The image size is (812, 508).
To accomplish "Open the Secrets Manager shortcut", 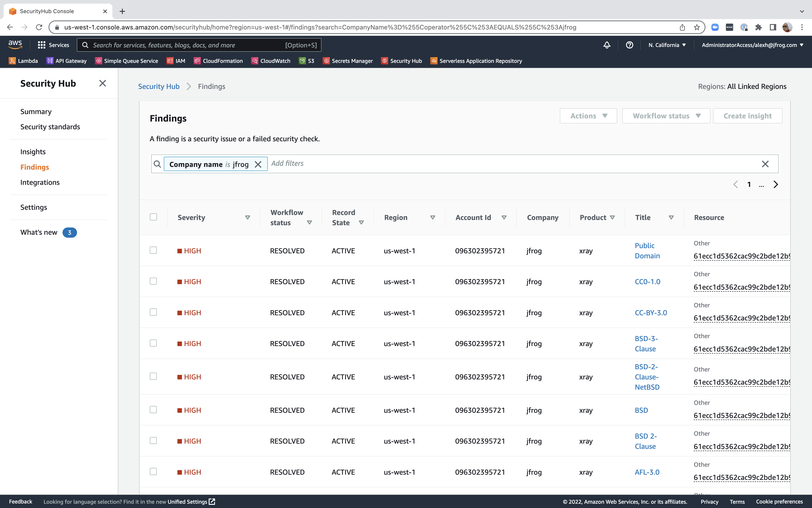I will (x=348, y=61).
